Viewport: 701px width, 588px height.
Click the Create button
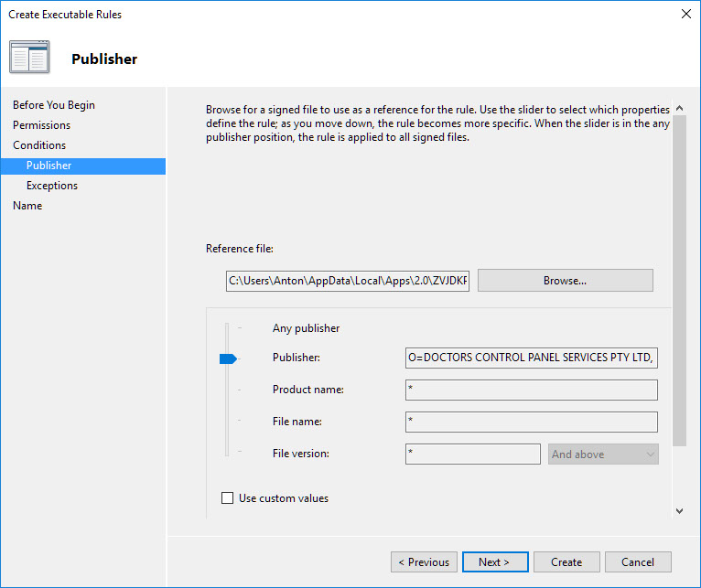(x=566, y=562)
